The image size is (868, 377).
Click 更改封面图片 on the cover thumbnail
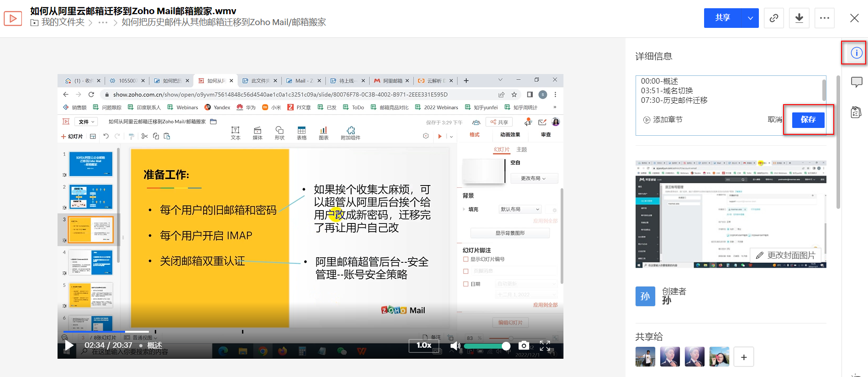tap(786, 255)
